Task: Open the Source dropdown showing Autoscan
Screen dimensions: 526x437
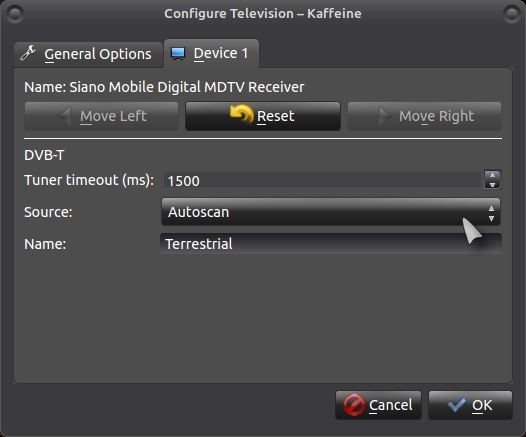Action: pos(331,212)
